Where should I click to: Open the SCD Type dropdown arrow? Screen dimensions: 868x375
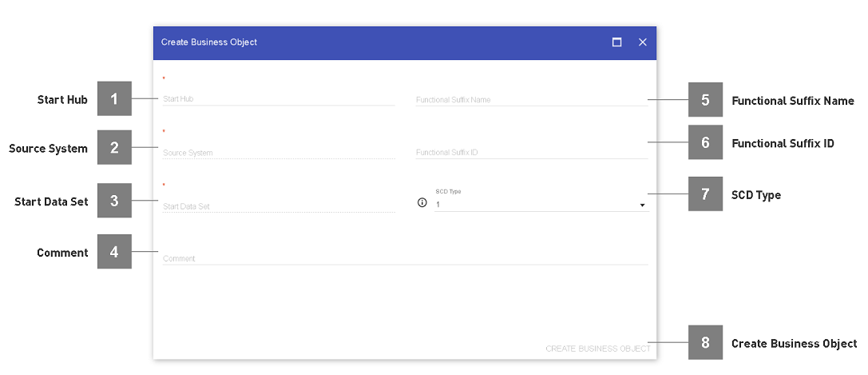642,205
